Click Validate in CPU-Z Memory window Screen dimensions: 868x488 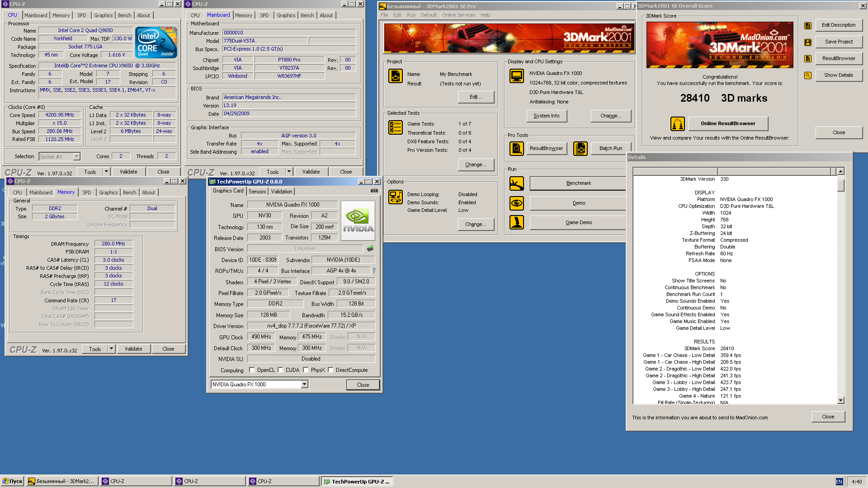(x=133, y=349)
